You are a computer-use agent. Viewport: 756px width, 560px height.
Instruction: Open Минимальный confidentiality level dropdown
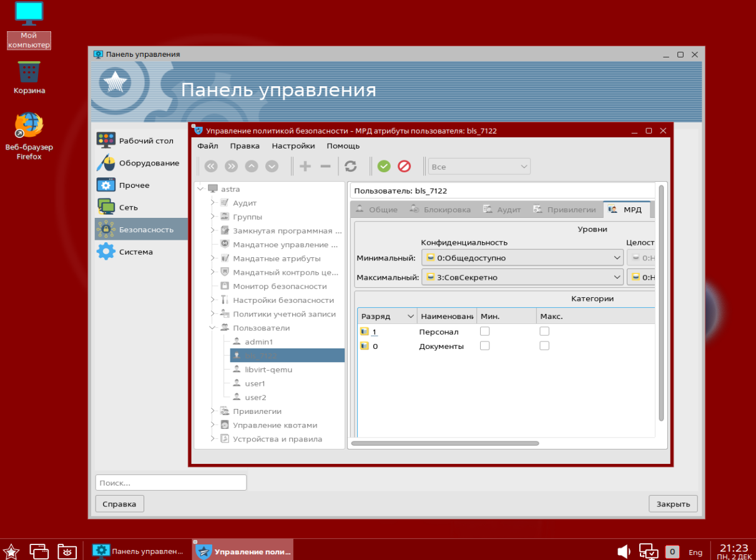tap(523, 258)
